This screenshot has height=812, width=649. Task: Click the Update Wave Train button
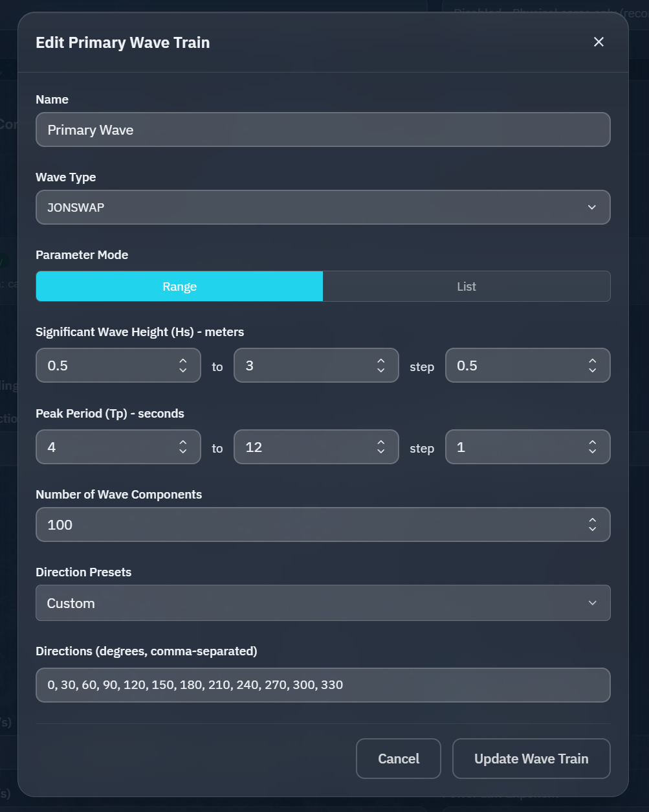pos(531,758)
